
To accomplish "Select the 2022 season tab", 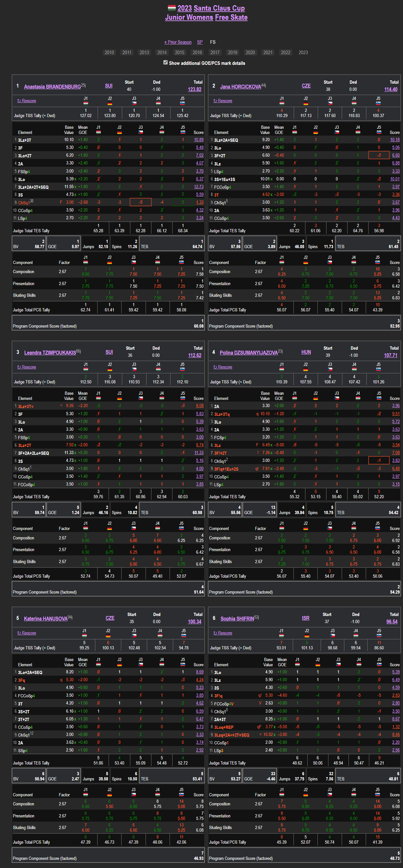I will [x=285, y=53].
